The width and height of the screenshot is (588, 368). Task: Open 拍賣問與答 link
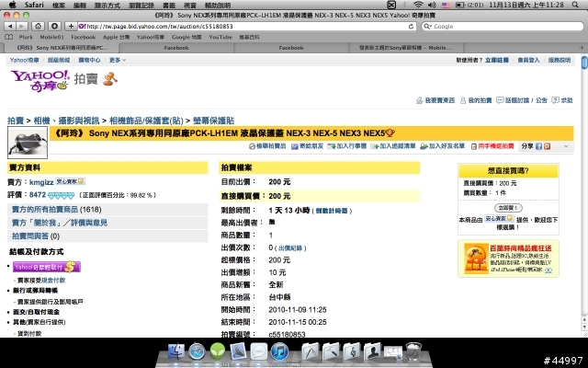(30, 236)
